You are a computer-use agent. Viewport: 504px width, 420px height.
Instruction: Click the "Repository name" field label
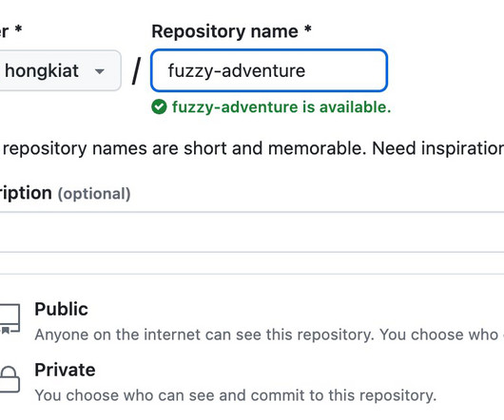(x=224, y=31)
